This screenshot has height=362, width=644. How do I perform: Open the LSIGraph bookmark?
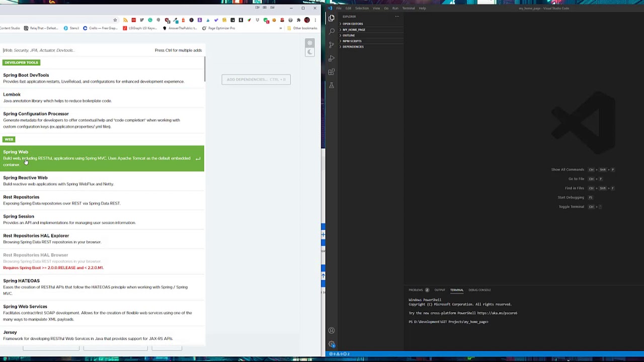click(x=139, y=28)
